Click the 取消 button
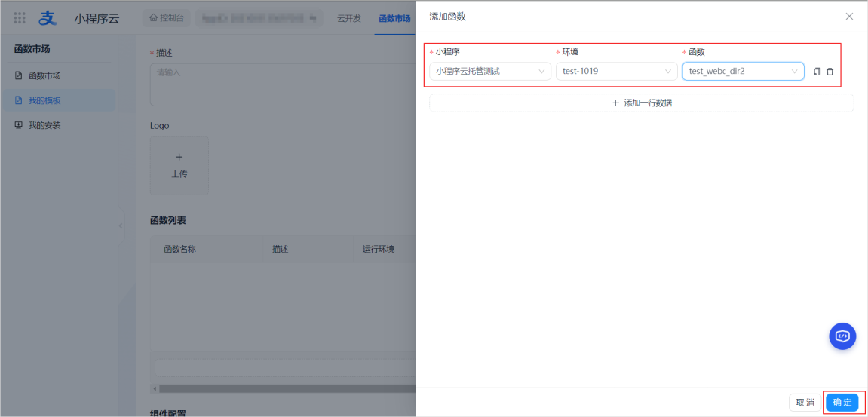868x417 pixels. pyautogui.click(x=805, y=403)
